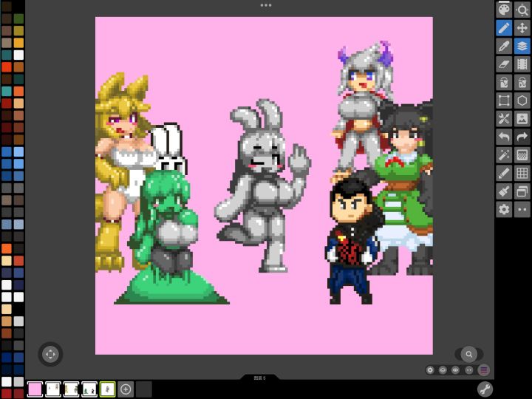Select the highlighted fifth layer thumbnail
The height and width of the screenshot is (399, 532).
click(108, 389)
